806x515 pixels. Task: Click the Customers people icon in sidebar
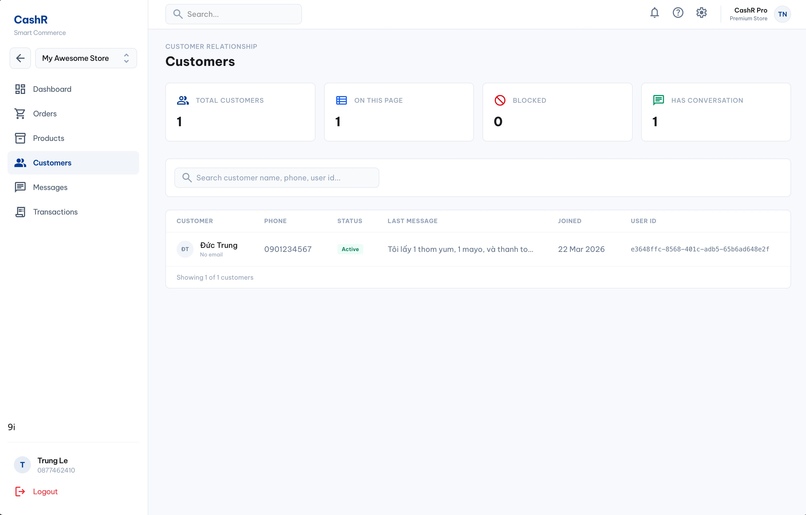[20, 163]
